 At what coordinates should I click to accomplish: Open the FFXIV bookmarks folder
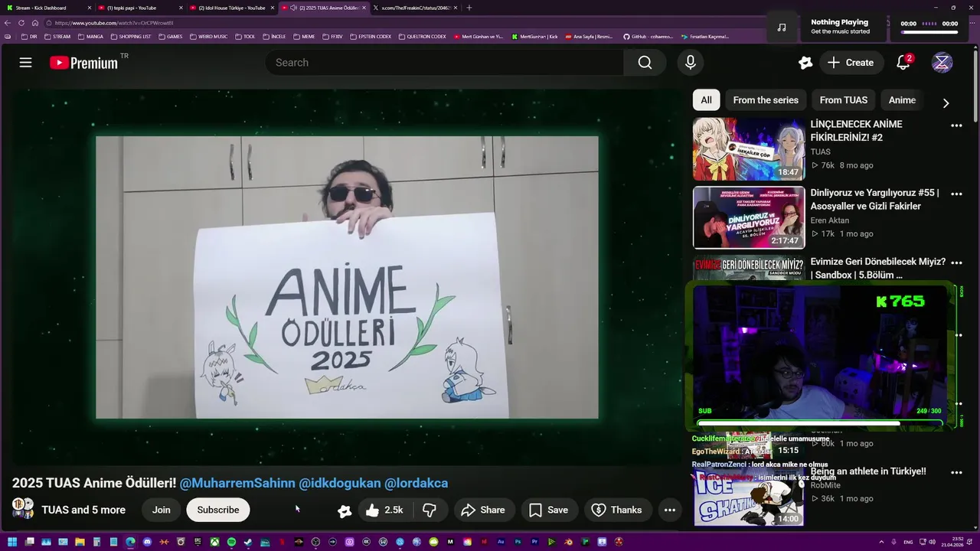pos(332,37)
